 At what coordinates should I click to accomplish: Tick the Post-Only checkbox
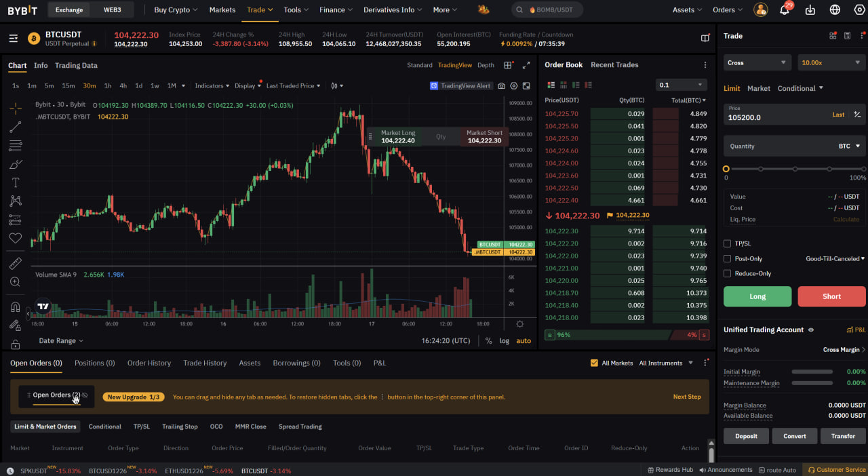(727, 258)
